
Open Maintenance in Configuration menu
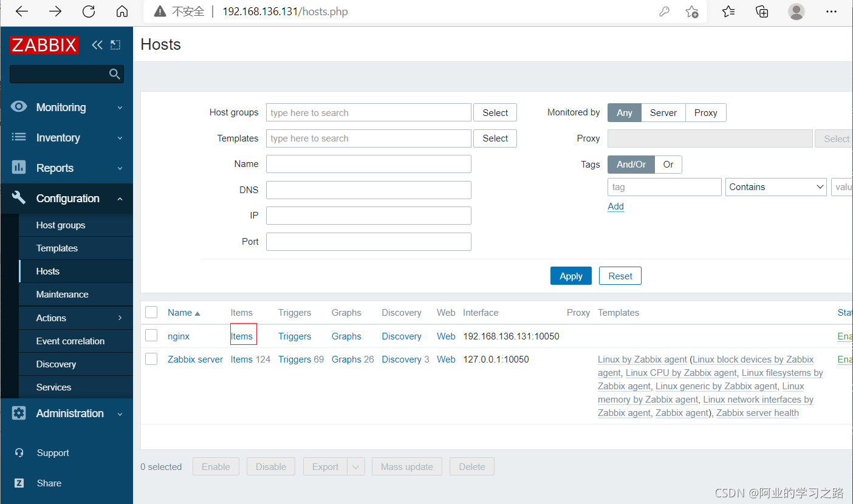[63, 295]
